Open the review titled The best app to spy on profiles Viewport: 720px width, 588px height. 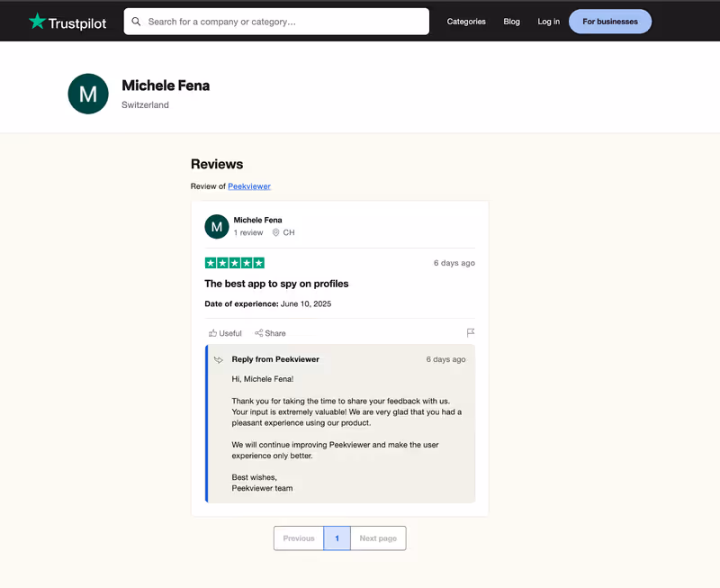click(286, 283)
